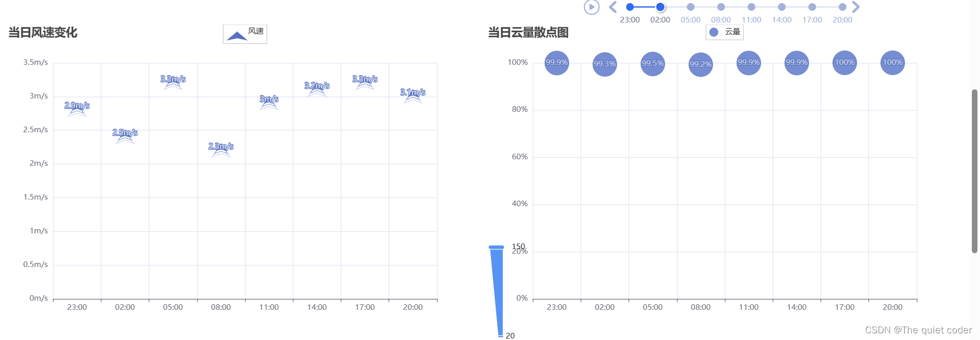Viewport: 980px width, 340px height.
Task: Click the 当日风速变化 chart title
Action: (43, 33)
